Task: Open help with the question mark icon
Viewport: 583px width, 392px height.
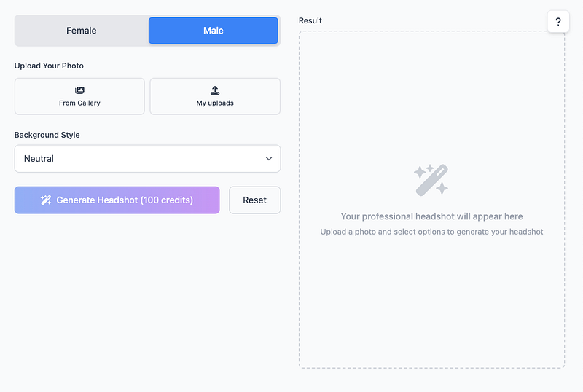Action: [558, 22]
